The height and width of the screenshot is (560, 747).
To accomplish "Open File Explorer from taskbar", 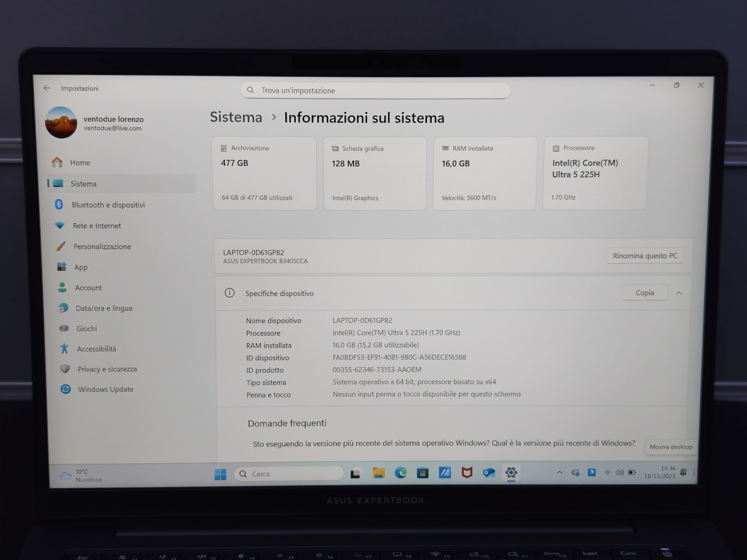I will coord(379,473).
